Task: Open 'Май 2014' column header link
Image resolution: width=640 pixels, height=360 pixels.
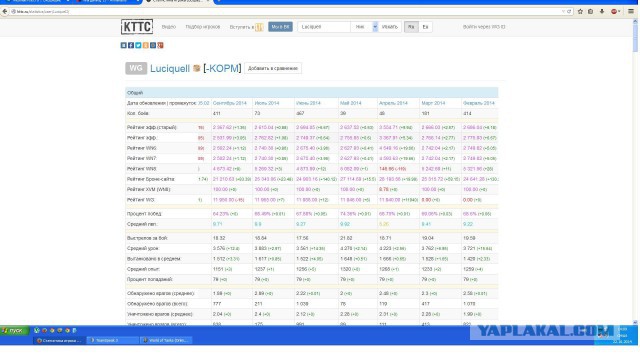Action: (351, 103)
